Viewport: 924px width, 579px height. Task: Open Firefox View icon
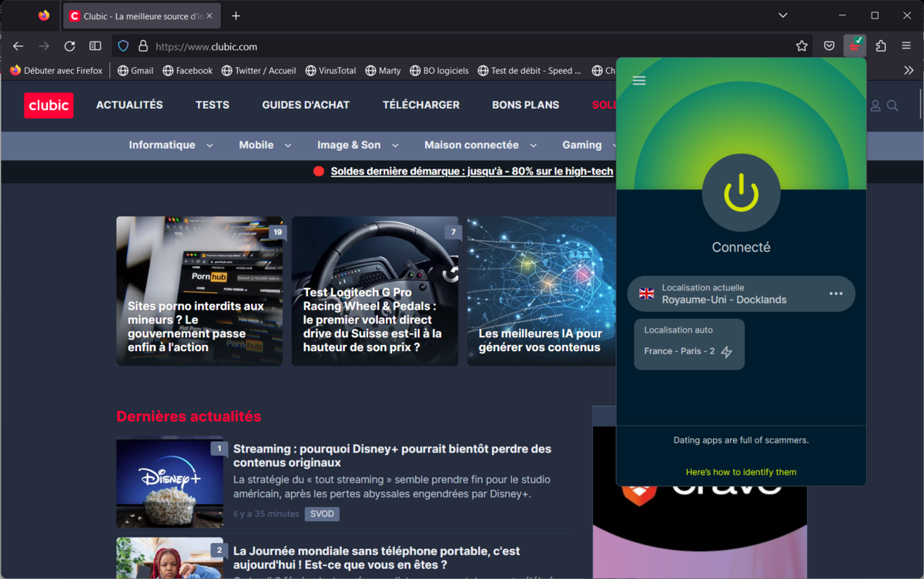44,15
